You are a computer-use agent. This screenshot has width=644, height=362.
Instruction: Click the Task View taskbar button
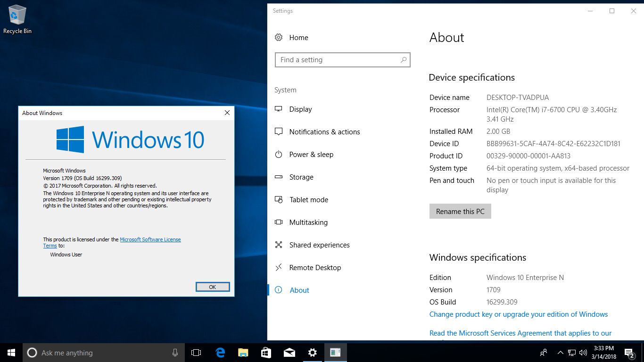pos(196,353)
